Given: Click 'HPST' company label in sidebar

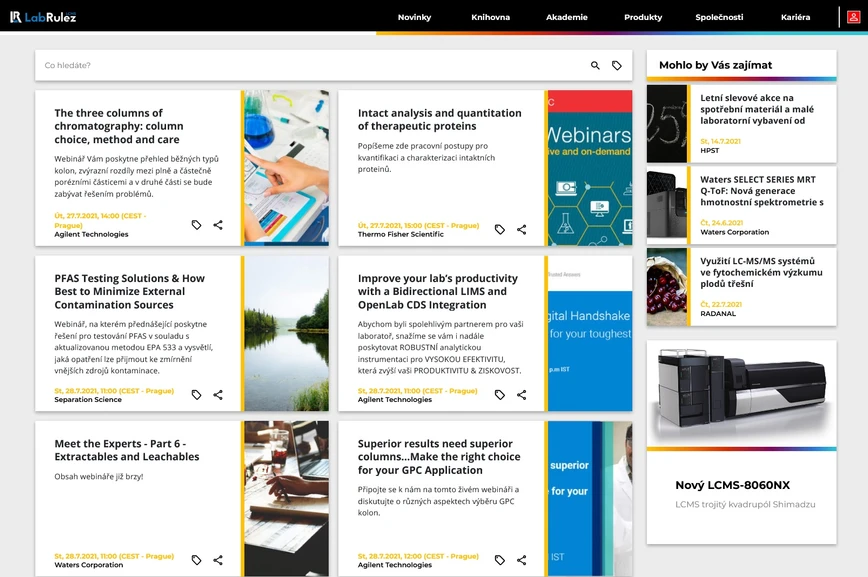Looking at the screenshot, I should (710, 150).
